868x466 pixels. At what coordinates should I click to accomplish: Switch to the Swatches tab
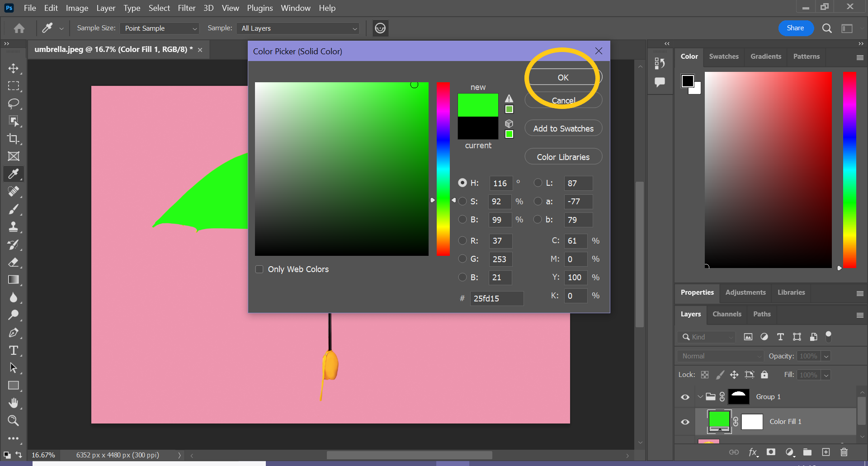(724, 56)
